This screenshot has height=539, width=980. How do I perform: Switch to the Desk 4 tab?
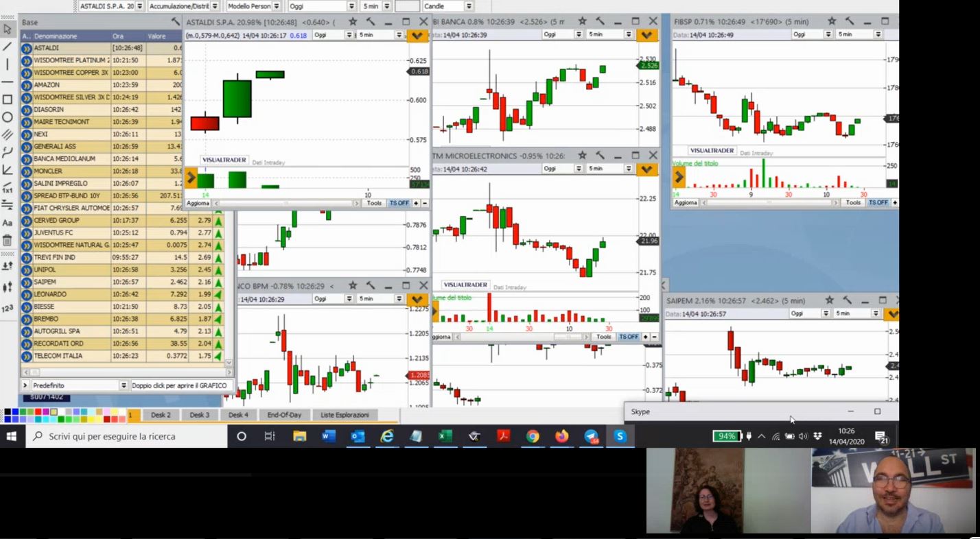tap(238, 415)
